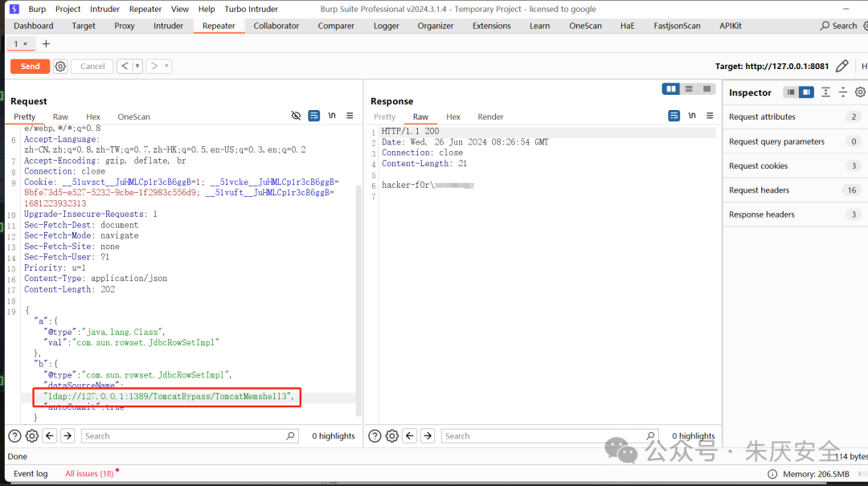The width and height of the screenshot is (868, 486).
Task: Toggle line wrap in the Request panel
Action: [x=314, y=116]
